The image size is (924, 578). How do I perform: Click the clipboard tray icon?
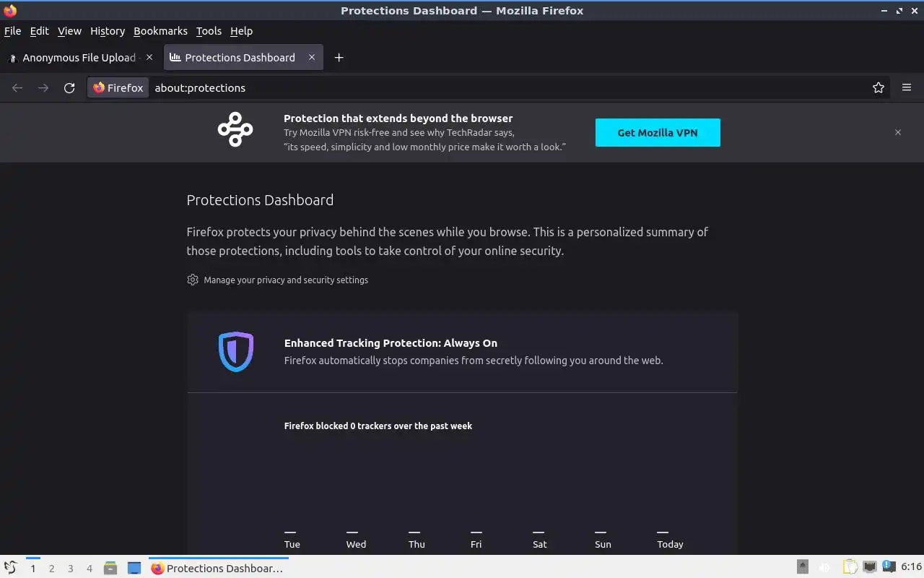click(x=850, y=568)
